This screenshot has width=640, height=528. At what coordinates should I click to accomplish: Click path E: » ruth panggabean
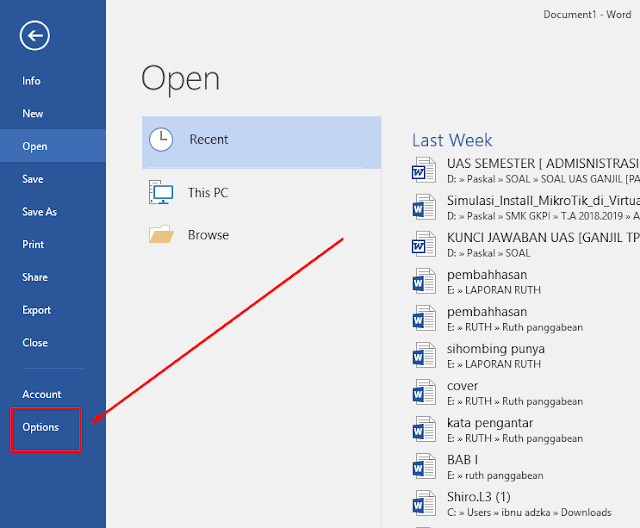[x=495, y=476]
